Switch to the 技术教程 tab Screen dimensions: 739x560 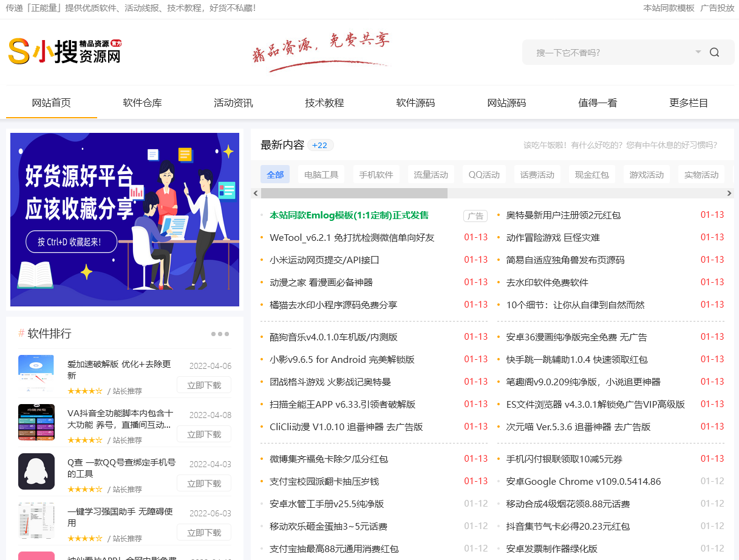point(324,103)
